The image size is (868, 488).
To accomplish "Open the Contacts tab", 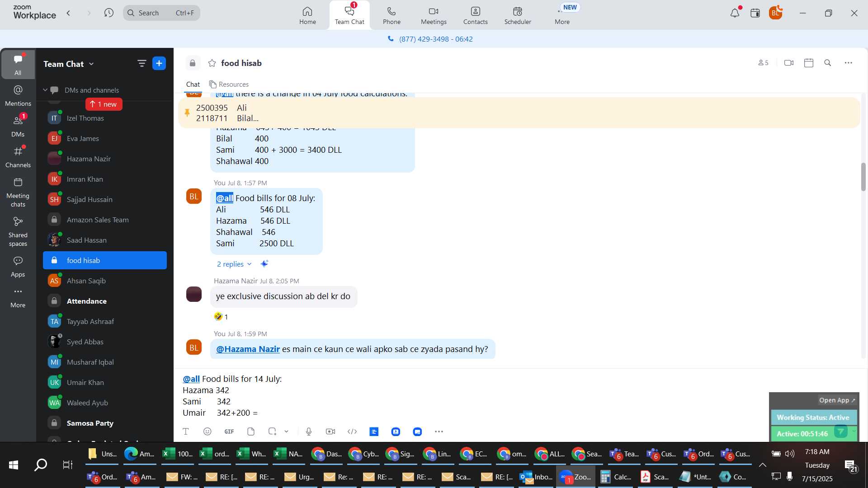I will point(475,15).
